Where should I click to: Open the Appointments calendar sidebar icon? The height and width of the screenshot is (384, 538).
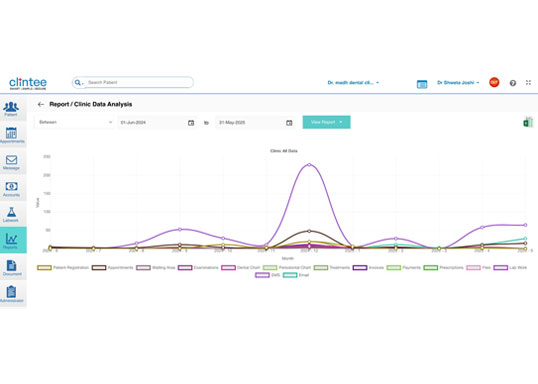tap(11, 135)
